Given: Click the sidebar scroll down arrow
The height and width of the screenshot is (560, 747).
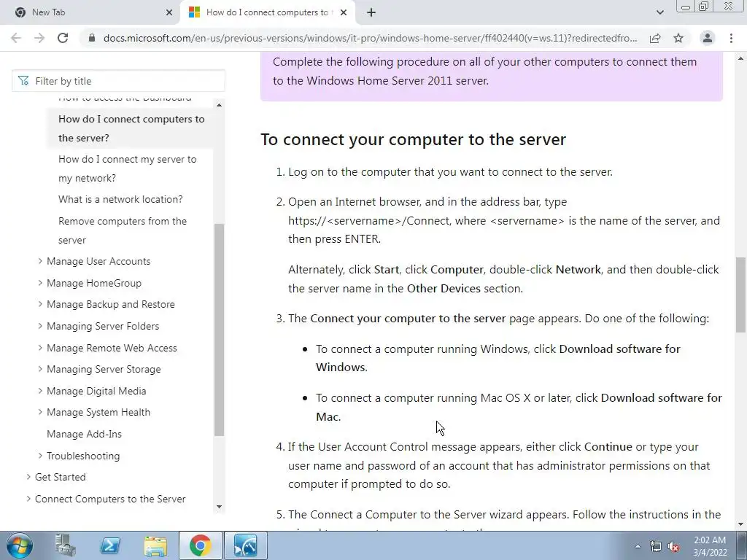Looking at the screenshot, I should tap(219, 507).
